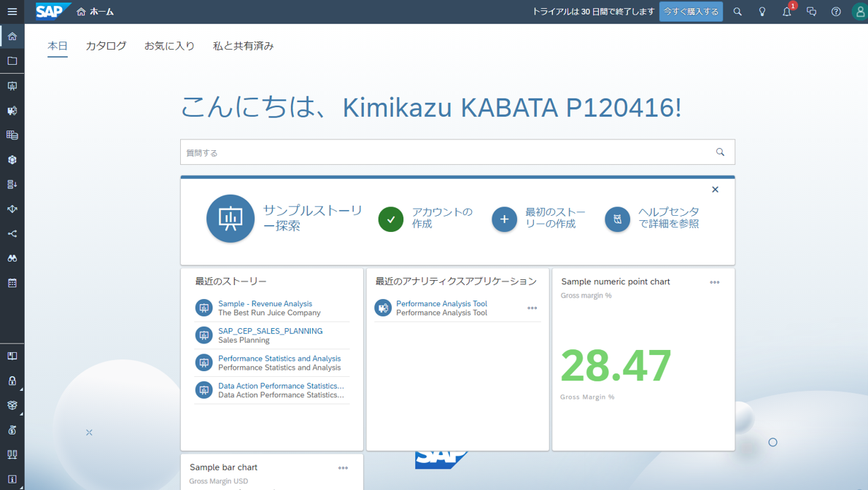Click the trial message トライアルは 30 日間で終了します
The width and height of the screenshot is (868, 490).
[594, 12]
